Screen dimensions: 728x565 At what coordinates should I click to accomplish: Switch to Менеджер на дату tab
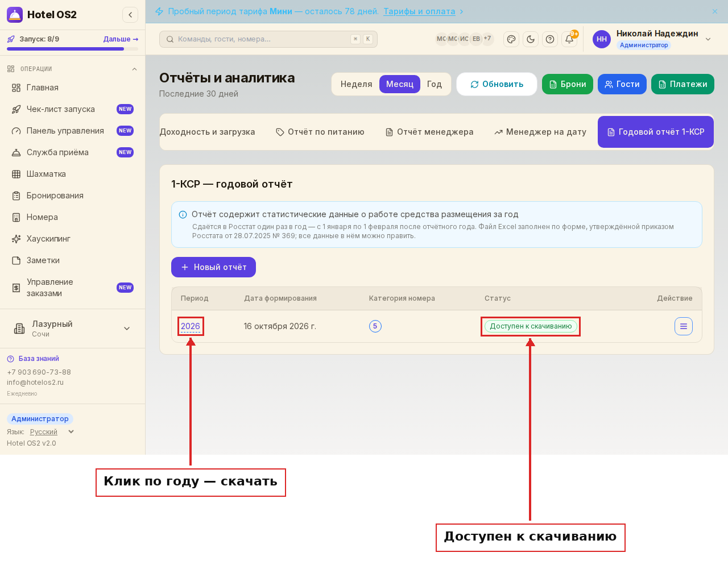pos(540,132)
